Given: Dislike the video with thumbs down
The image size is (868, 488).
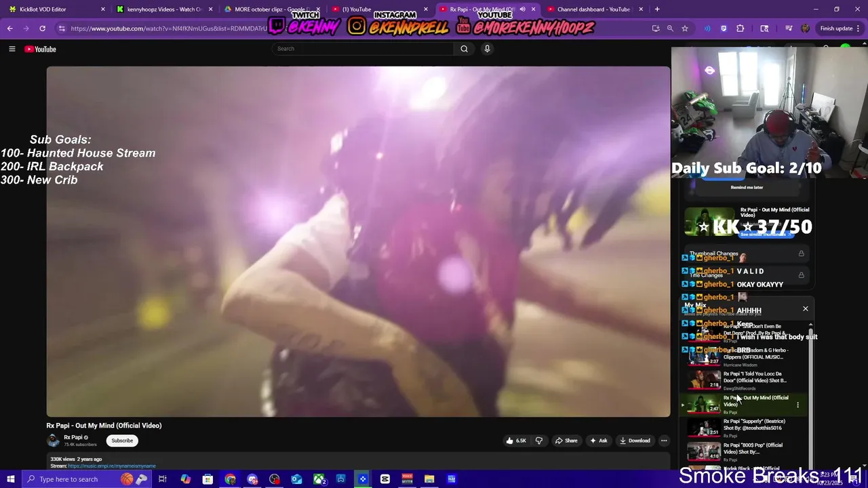Looking at the screenshot, I should coord(539,441).
